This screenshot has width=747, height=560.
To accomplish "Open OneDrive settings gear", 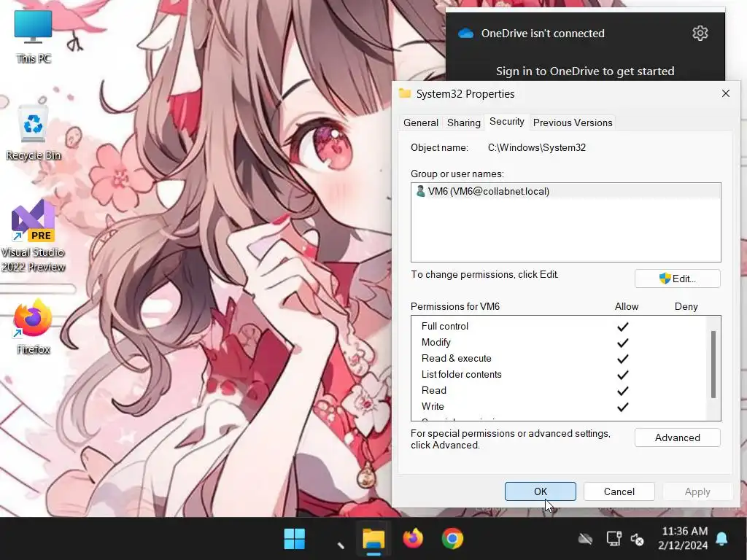I will click(700, 33).
